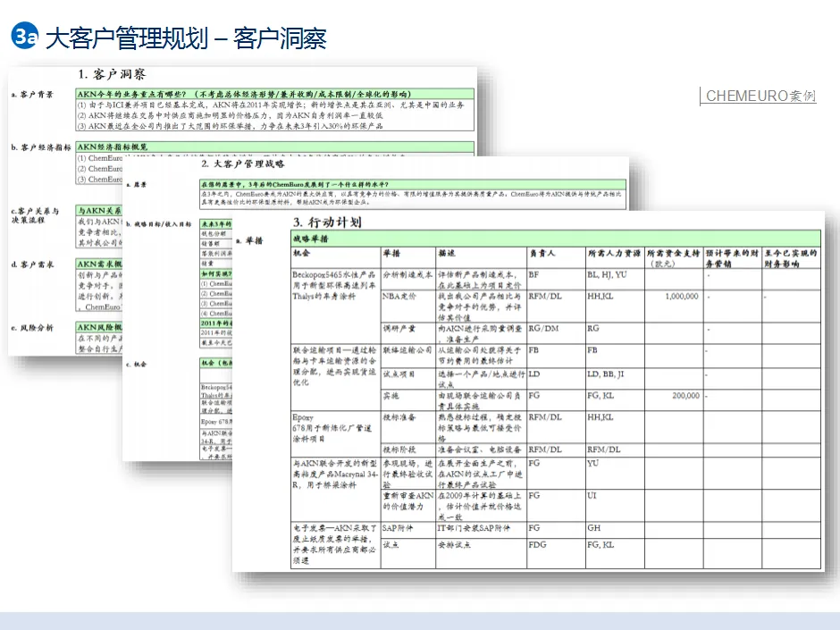Select the 联合运输项目 opportunity cell

[335, 377]
